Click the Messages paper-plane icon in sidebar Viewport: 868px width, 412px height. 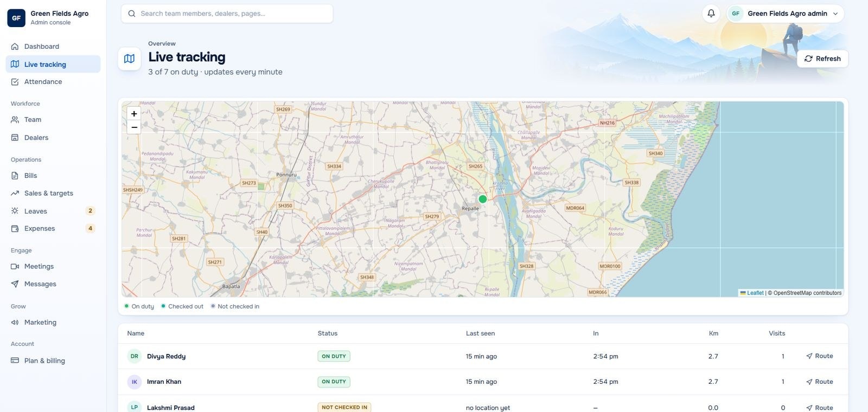(15, 284)
